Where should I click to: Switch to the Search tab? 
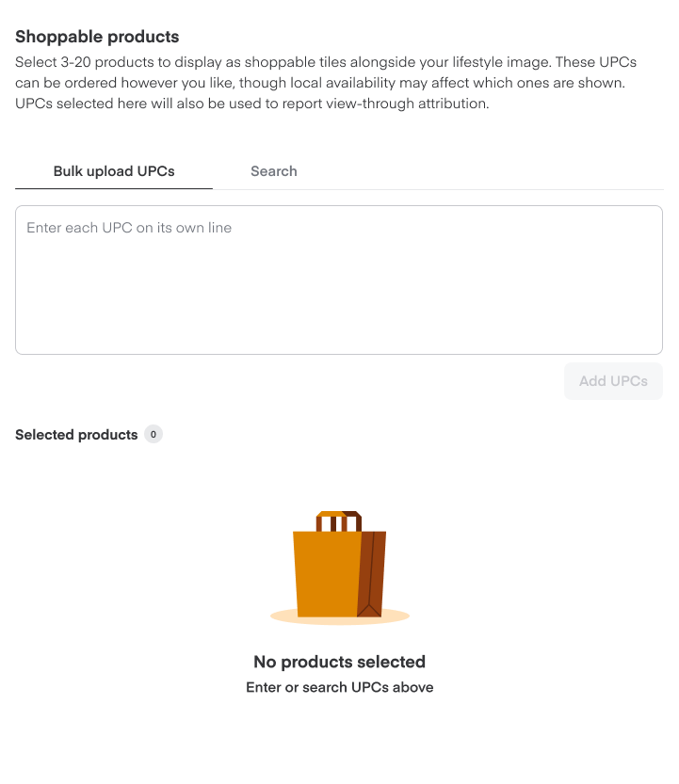[x=273, y=171]
